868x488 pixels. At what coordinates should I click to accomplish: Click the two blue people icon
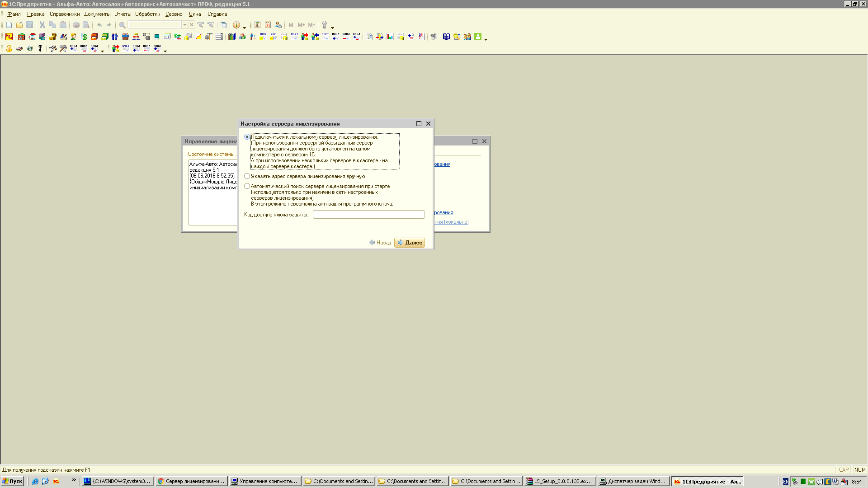(x=115, y=37)
